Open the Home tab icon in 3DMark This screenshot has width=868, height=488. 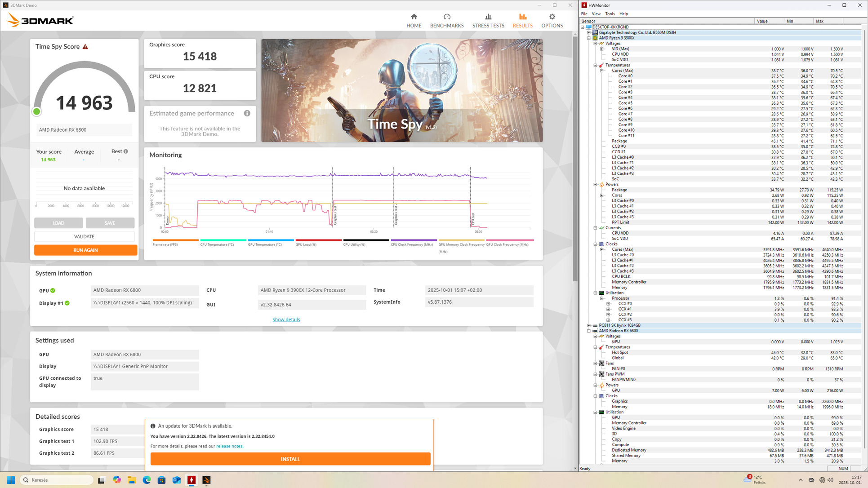[414, 17]
